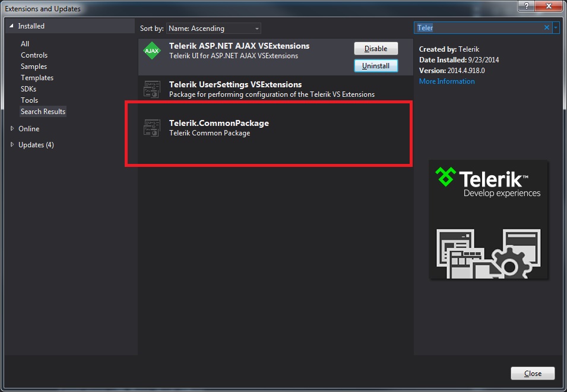The image size is (567, 392).
Task: Select the Telerik ASP.NET AJAX VSExtensions title
Action: (239, 46)
